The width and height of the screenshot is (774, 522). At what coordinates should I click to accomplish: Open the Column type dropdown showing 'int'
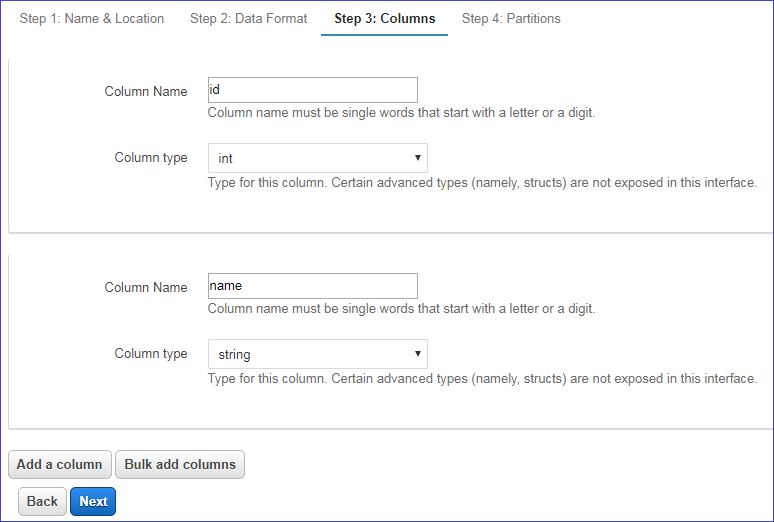[317, 158]
